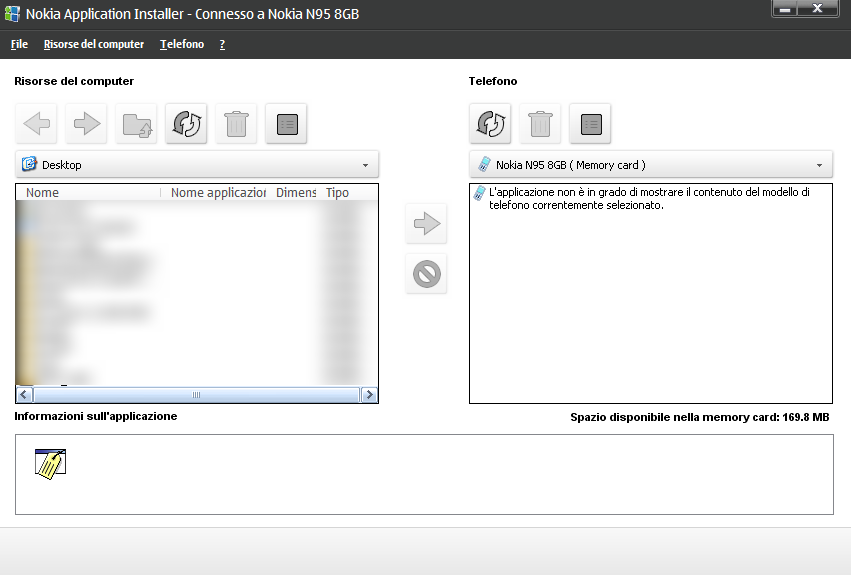Change view mode of Telefono list
This screenshot has width=851, height=575.
590,124
